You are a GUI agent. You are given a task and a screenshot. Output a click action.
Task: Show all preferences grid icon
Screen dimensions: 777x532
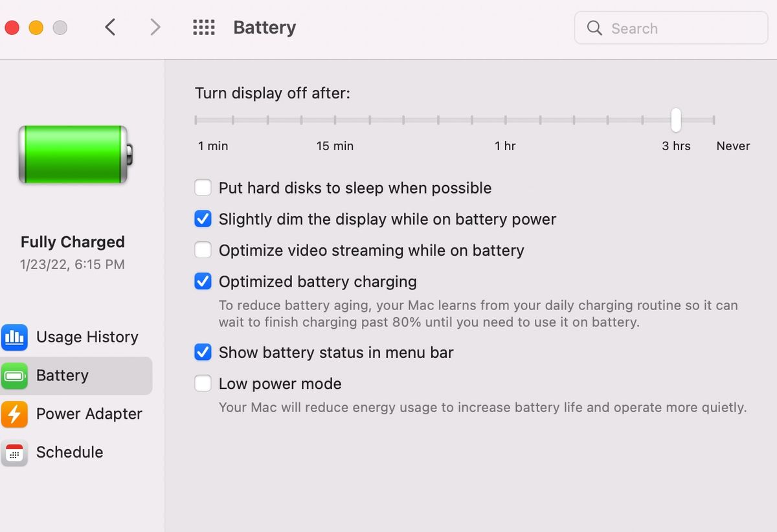tap(204, 27)
